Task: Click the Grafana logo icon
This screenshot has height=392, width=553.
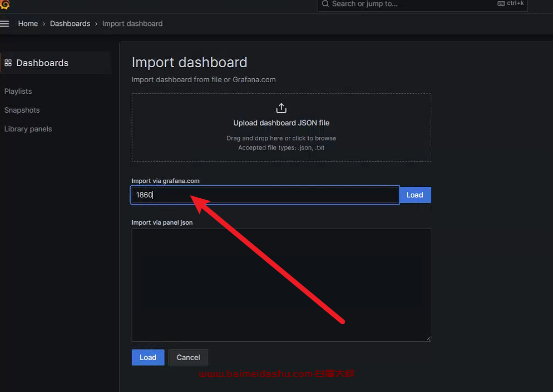Action: coord(4,4)
